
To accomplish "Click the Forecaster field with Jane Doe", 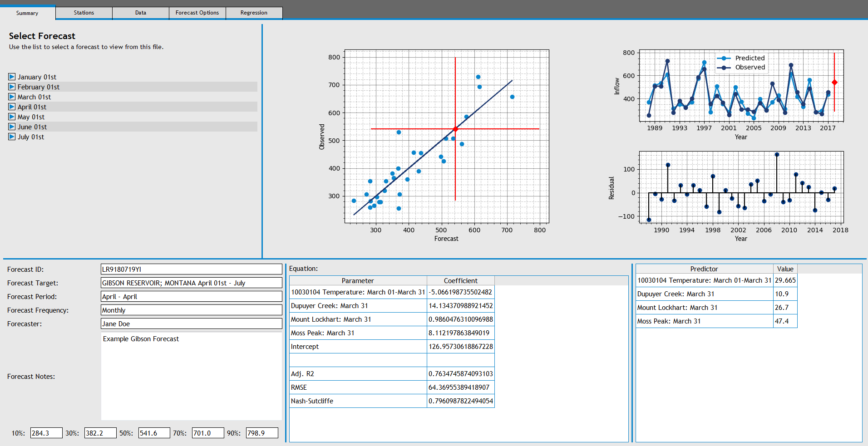I will (191, 323).
